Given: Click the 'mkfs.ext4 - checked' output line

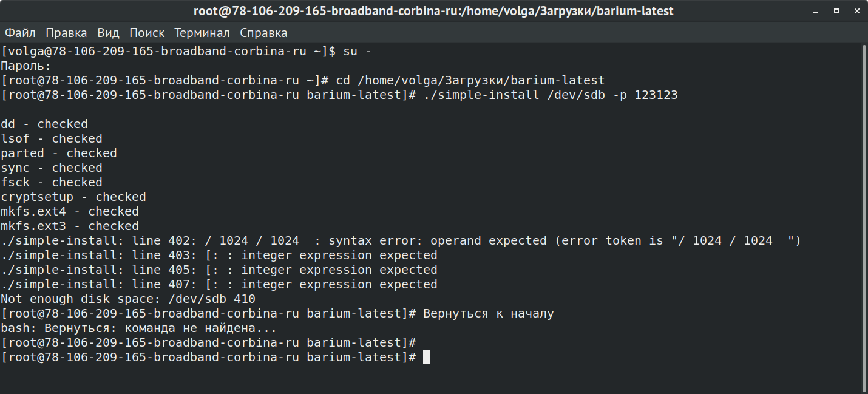Looking at the screenshot, I should pyautogui.click(x=70, y=212).
